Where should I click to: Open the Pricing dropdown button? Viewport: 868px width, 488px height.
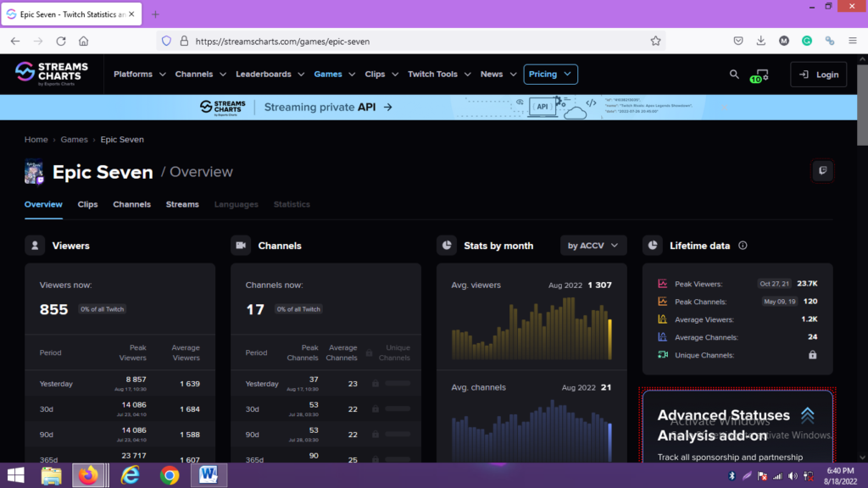point(550,75)
